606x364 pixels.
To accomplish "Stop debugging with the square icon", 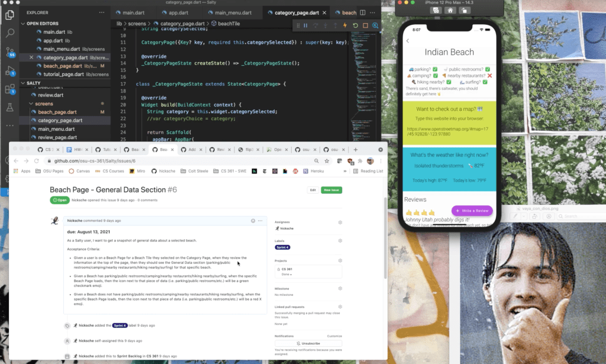I will point(365,25).
